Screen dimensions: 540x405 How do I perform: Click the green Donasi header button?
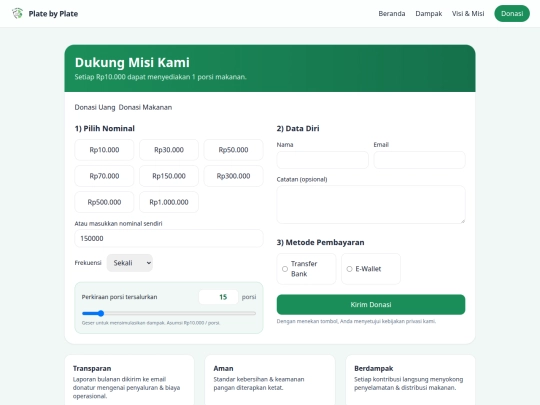pos(512,13)
